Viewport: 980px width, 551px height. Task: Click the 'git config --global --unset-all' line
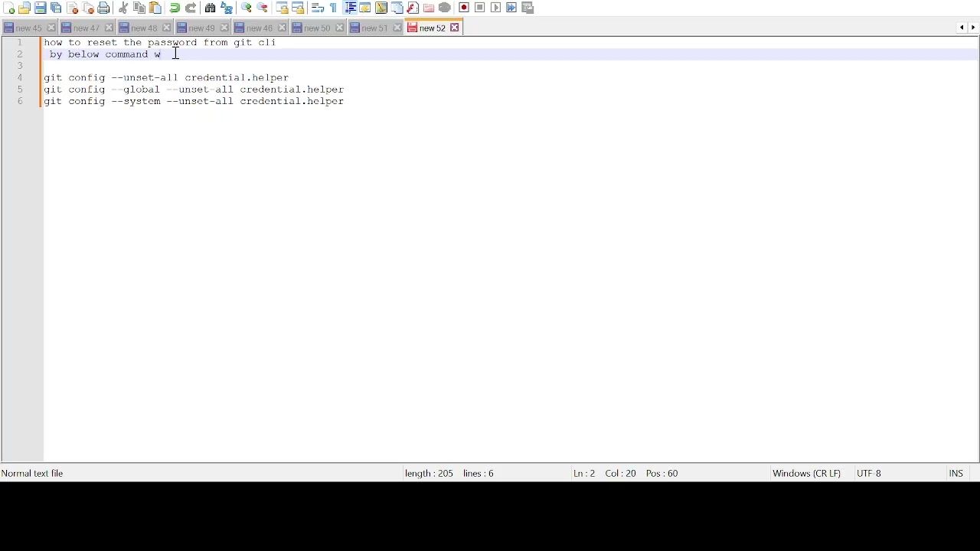click(194, 90)
